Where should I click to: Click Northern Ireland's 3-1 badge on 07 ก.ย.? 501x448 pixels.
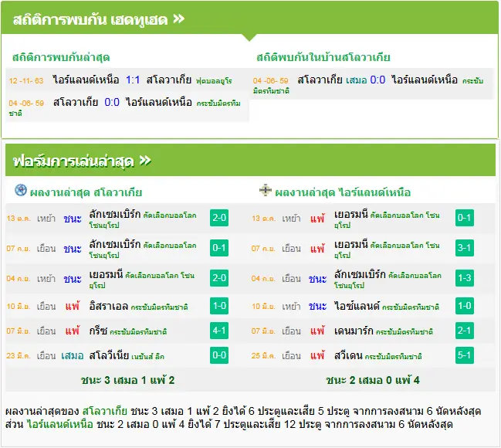[464, 248]
